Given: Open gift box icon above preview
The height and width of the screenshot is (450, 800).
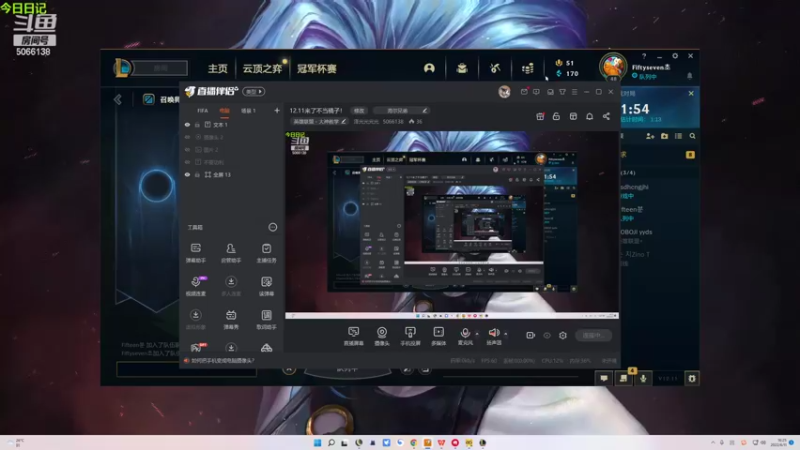Looking at the screenshot, I should pyautogui.click(x=540, y=116).
